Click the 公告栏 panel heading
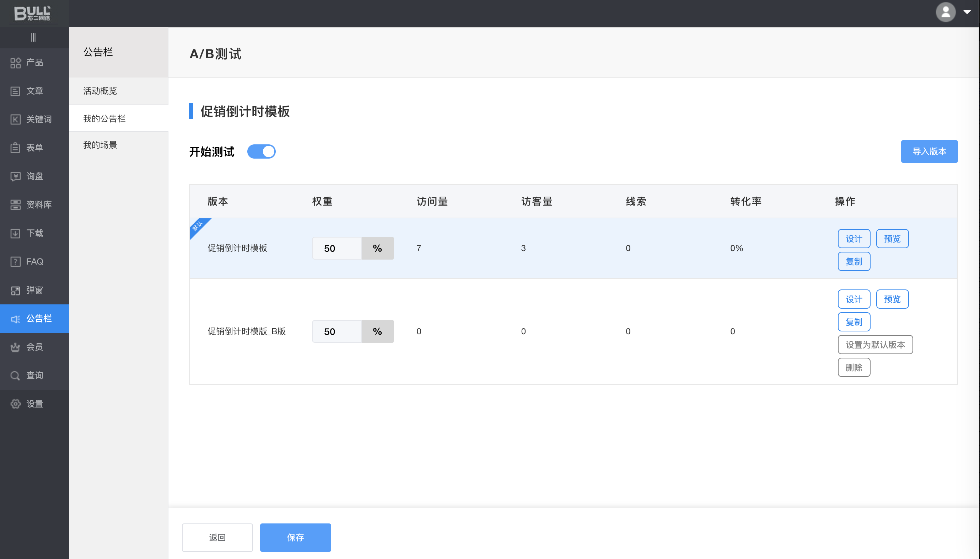 point(98,52)
